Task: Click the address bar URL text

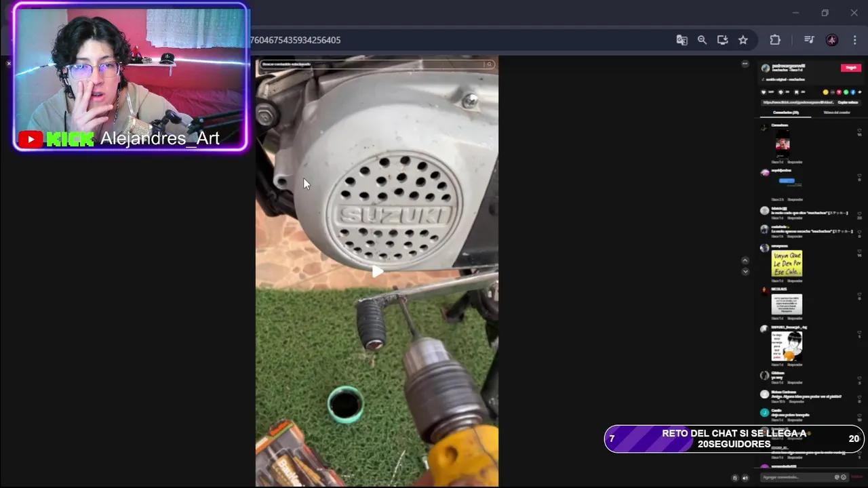Action: [295, 40]
